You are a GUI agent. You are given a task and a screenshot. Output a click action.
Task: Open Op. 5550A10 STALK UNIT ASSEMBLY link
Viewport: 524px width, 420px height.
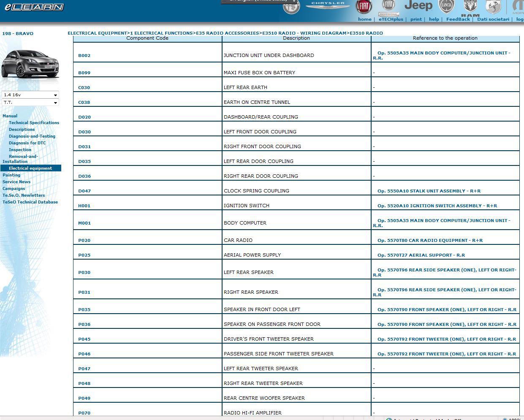[x=429, y=191]
